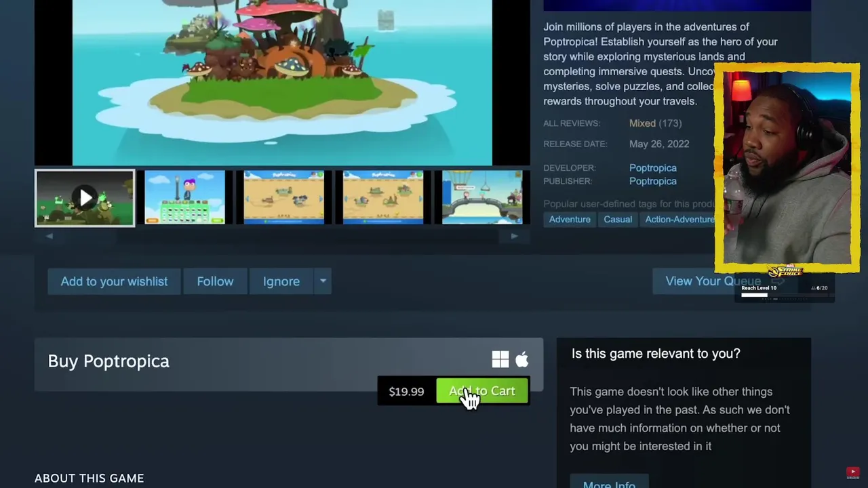The width and height of the screenshot is (868, 488).
Task: Click the $19.99 price label
Action: [x=406, y=392]
